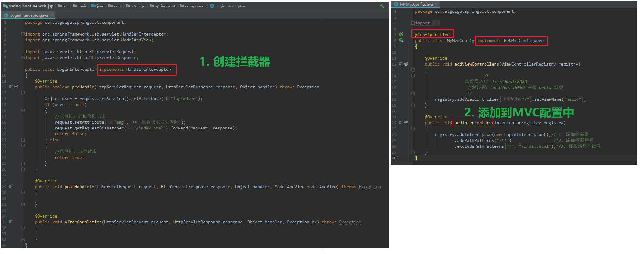Click the HandlerInterceptor interface name in class declaration
Image resolution: width=644 pixels, height=254 pixels.
click(148, 69)
